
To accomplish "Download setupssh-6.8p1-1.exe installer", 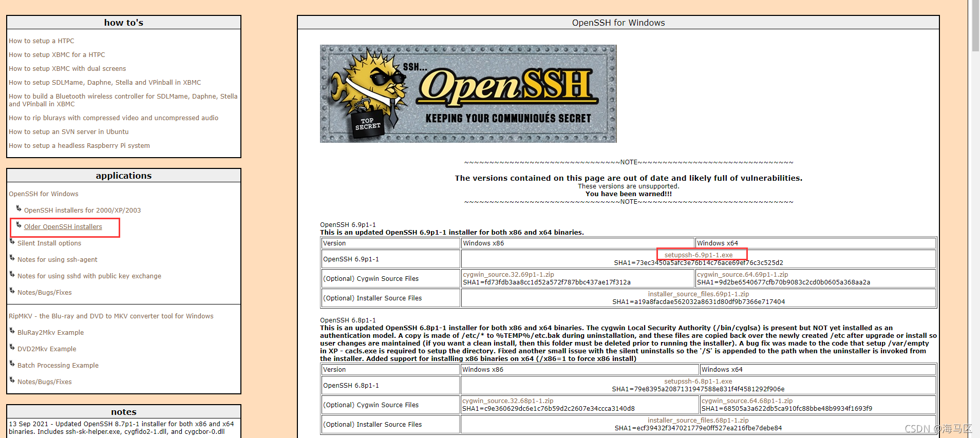I will (x=699, y=382).
